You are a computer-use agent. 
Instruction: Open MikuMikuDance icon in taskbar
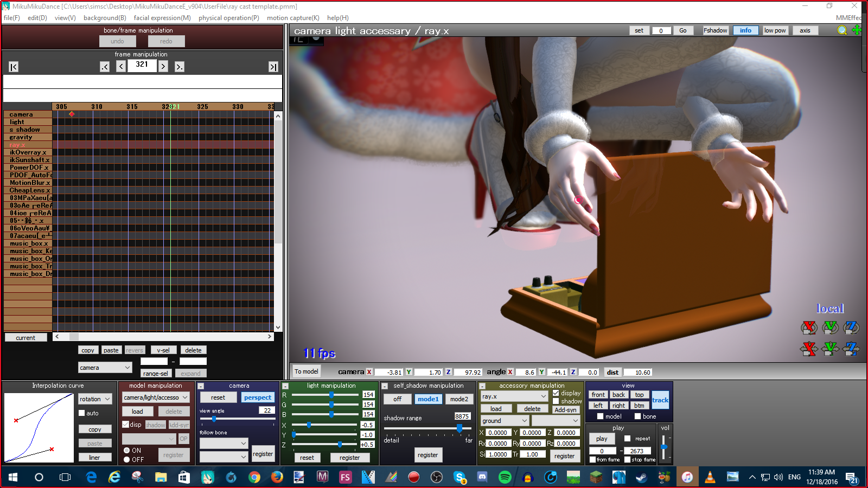tap(207, 477)
